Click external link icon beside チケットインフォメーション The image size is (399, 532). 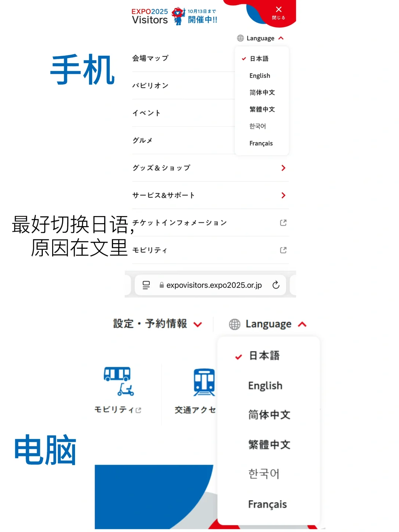pos(283,222)
